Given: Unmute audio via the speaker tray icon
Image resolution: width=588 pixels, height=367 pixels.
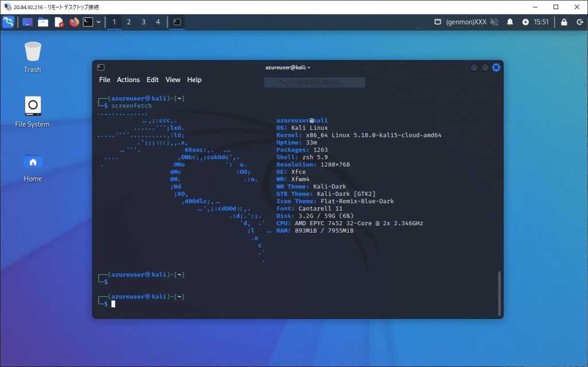Looking at the screenshot, I should [494, 22].
